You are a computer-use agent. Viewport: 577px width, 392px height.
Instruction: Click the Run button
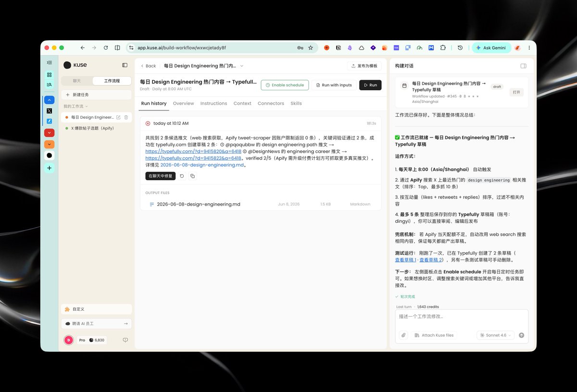370,85
